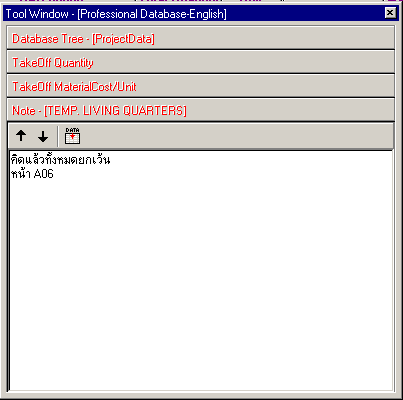403x400 pixels.
Task: Select the [TEMP. LIVING QUARTERS] label text
Action: pos(115,111)
